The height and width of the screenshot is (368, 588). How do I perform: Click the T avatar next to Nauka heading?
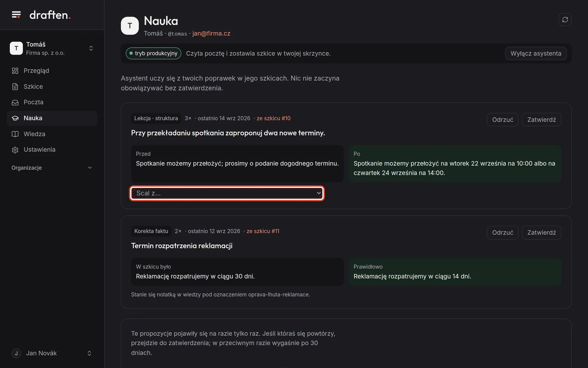click(x=130, y=26)
